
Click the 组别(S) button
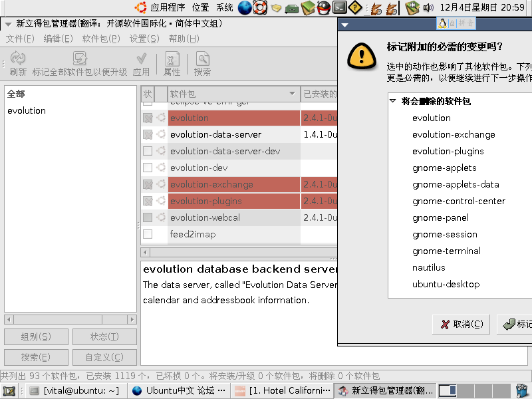click(x=36, y=336)
